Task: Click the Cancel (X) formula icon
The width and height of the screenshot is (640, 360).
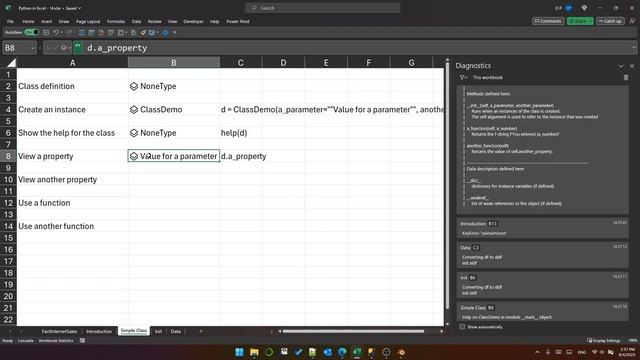Action: pos(47,48)
